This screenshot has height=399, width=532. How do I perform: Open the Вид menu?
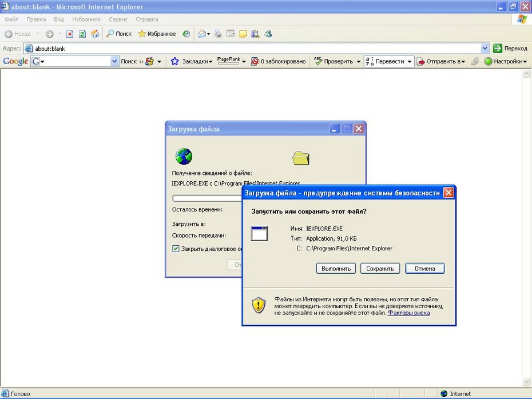pyautogui.click(x=59, y=19)
